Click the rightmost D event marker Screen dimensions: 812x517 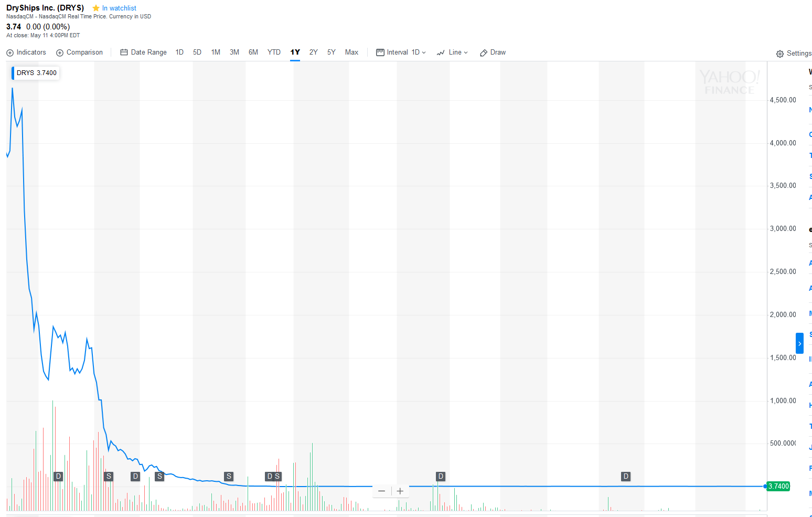(626, 477)
